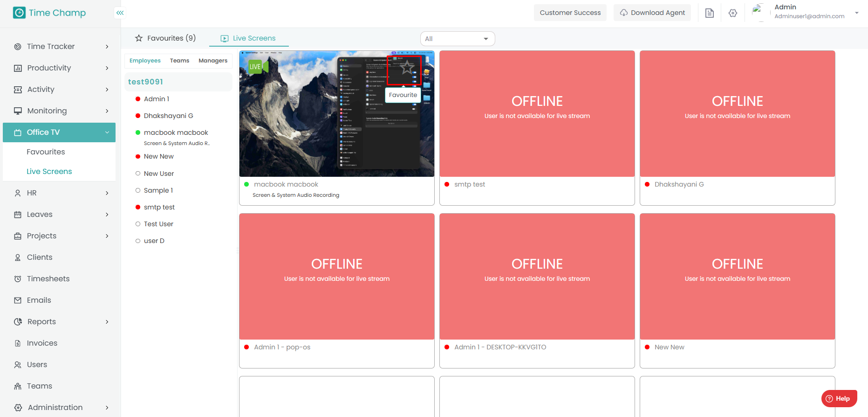868x417 pixels.
Task: Select employee New New in list
Action: tap(158, 156)
